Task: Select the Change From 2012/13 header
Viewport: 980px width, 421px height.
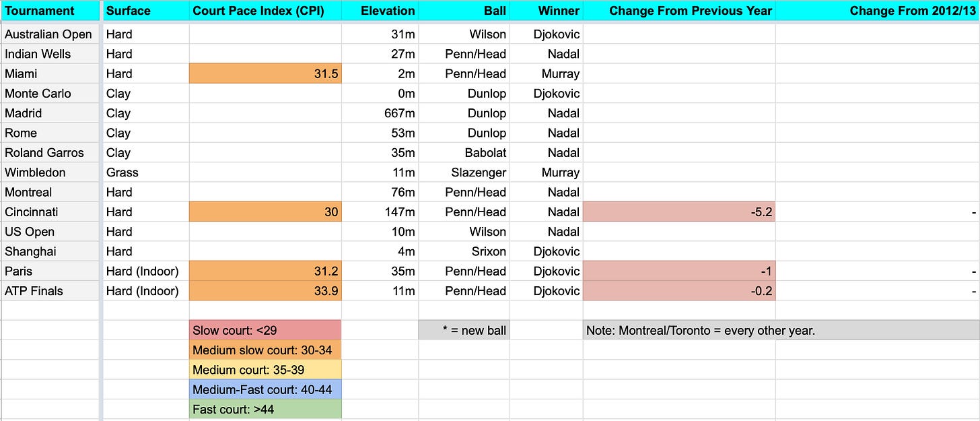Action: 912,11
